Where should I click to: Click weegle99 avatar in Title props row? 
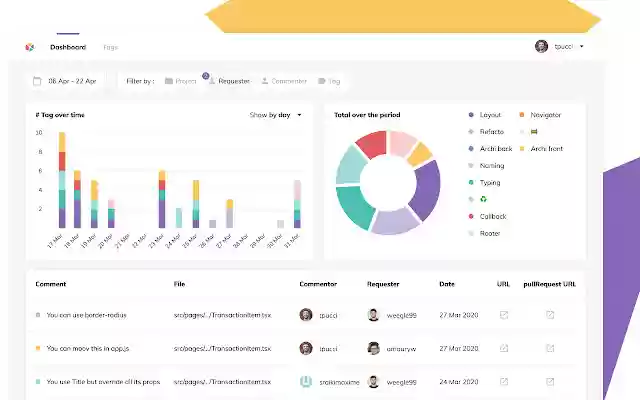click(x=373, y=382)
